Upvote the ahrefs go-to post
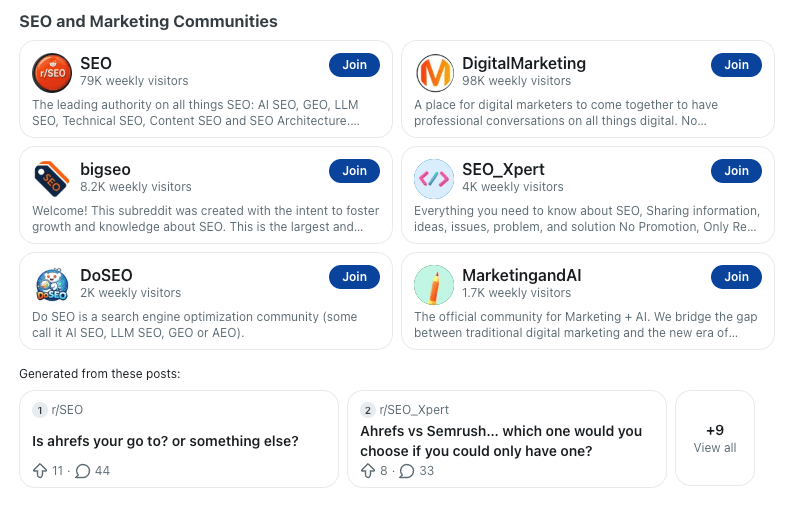 click(40, 471)
